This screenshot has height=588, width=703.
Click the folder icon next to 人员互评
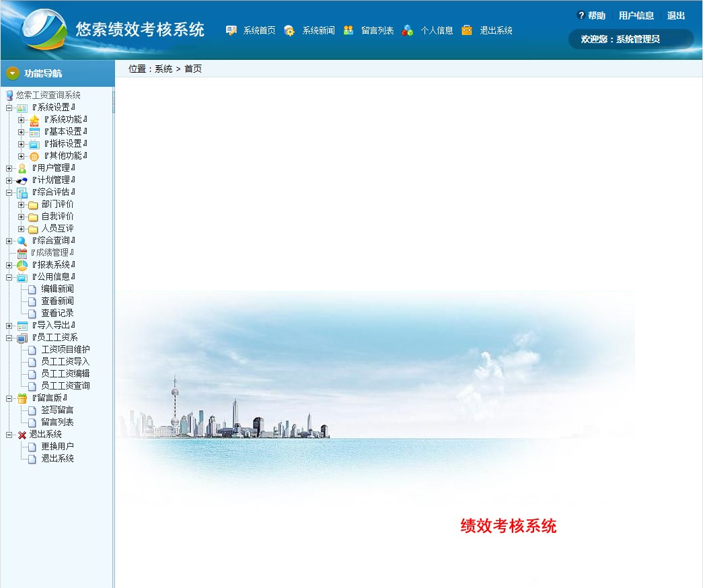point(33,229)
